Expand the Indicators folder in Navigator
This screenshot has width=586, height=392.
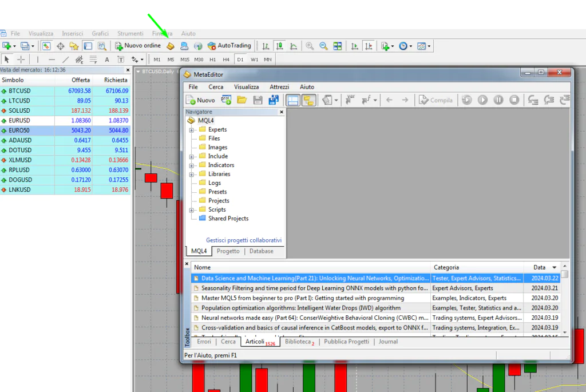coord(191,165)
